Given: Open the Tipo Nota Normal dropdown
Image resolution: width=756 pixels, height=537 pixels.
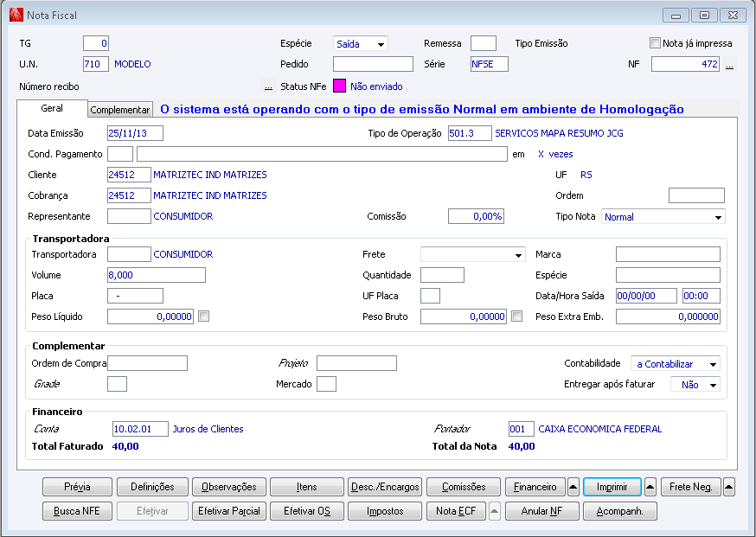Looking at the screenshot, I should coord(663,216).
